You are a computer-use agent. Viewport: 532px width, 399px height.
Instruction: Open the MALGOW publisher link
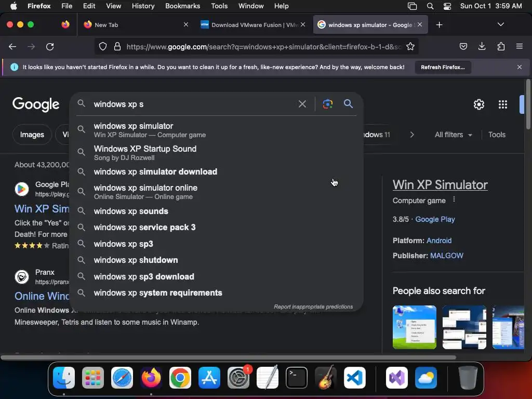tap(446, 256)
